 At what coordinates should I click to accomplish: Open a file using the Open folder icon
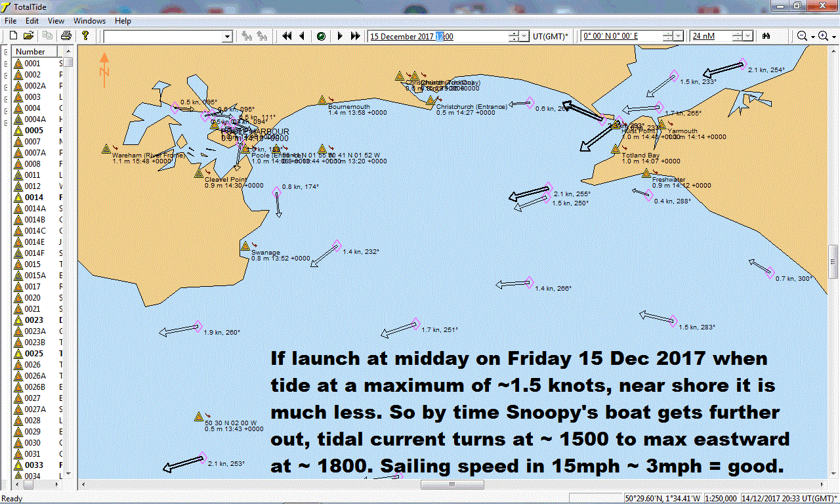tap(29, 36)
